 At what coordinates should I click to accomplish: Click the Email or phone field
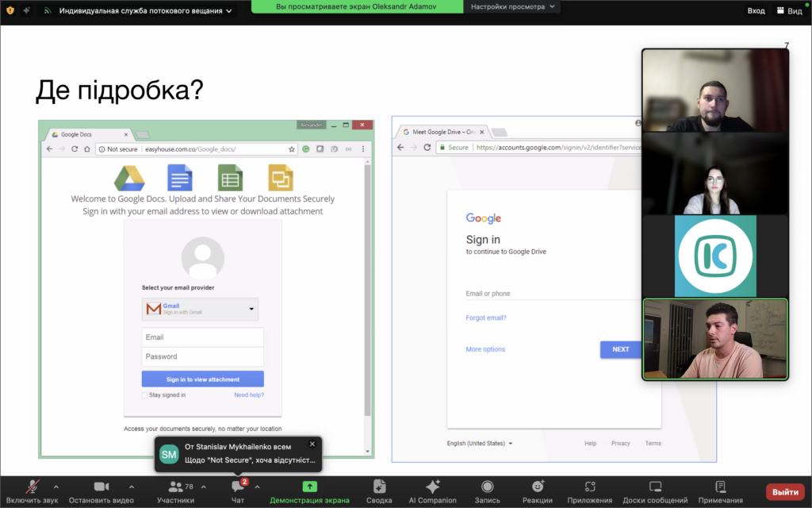tap(553, 293)
